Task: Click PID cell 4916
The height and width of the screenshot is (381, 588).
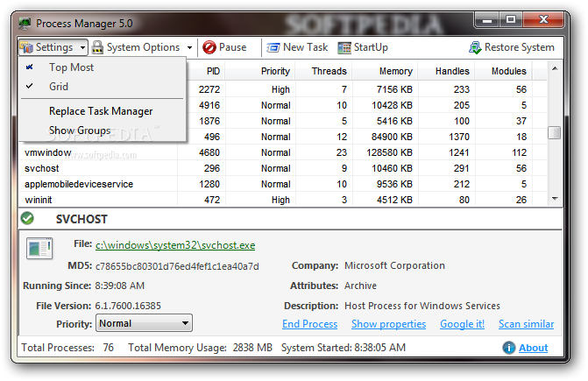Action: coord(209,105)
